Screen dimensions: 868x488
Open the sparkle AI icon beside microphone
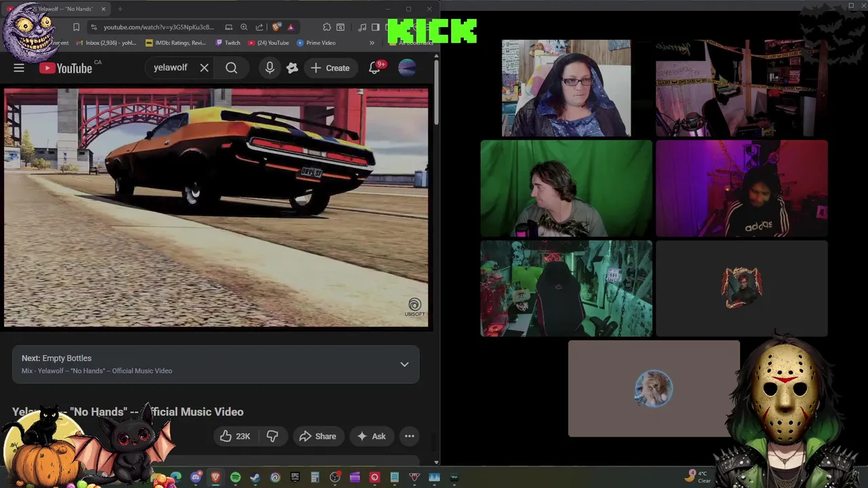[292, 68]
